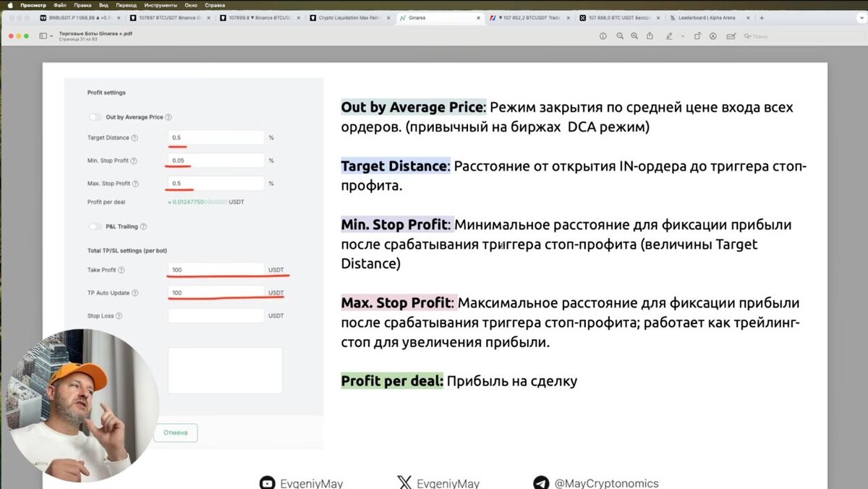Click the presenter webcam circle thumbnail

pyautogui.click(x=81, y=405)
